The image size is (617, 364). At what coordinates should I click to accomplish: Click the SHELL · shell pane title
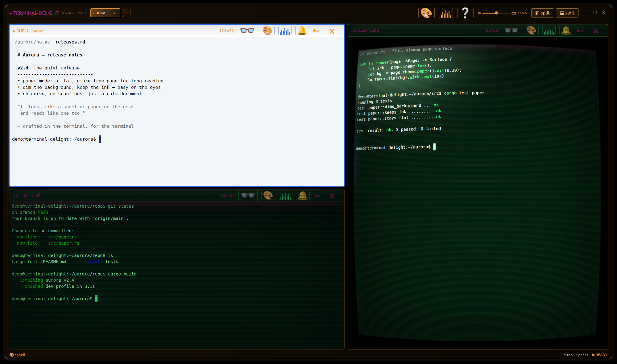click(x=27, y=195)
